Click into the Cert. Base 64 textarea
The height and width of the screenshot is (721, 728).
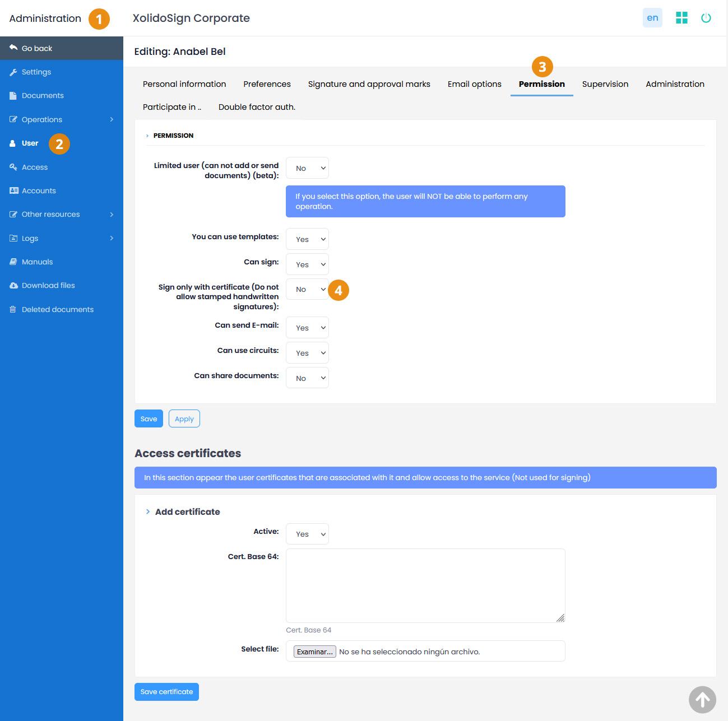425,585
